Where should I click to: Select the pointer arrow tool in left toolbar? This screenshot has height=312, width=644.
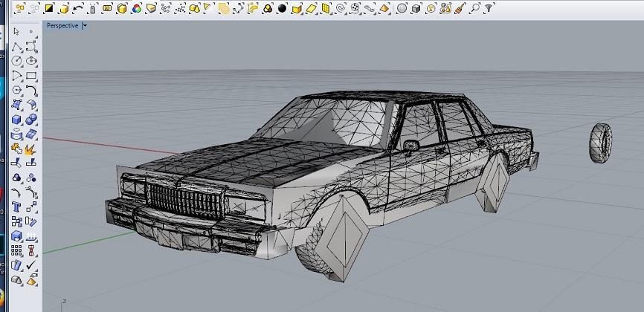[x=17, y=31]
